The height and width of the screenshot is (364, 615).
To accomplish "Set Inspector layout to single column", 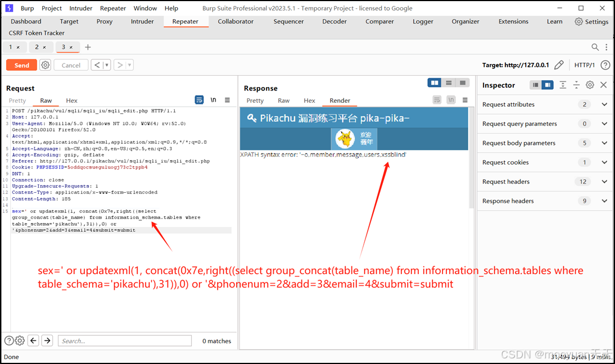I will pos(535,85).
